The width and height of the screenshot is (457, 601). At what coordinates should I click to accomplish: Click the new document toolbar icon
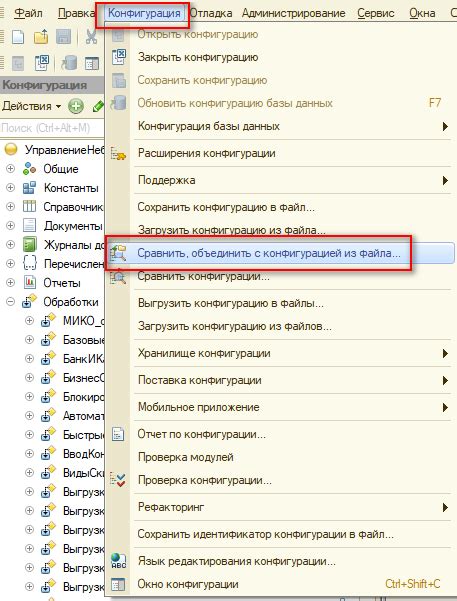pos(18,37)
